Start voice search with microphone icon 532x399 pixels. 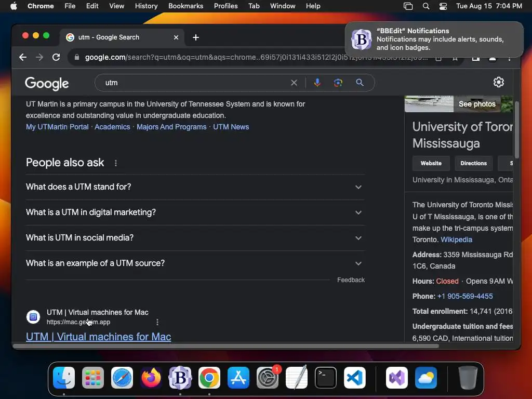[317, 83]
